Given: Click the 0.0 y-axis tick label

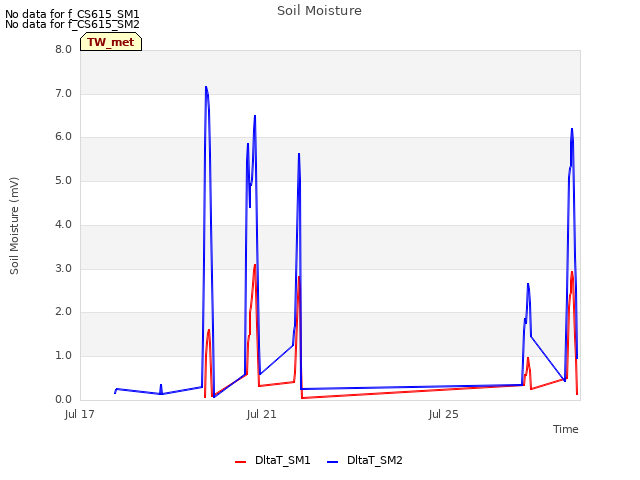Looking at the screenshot, I should [x=63, y=399].
